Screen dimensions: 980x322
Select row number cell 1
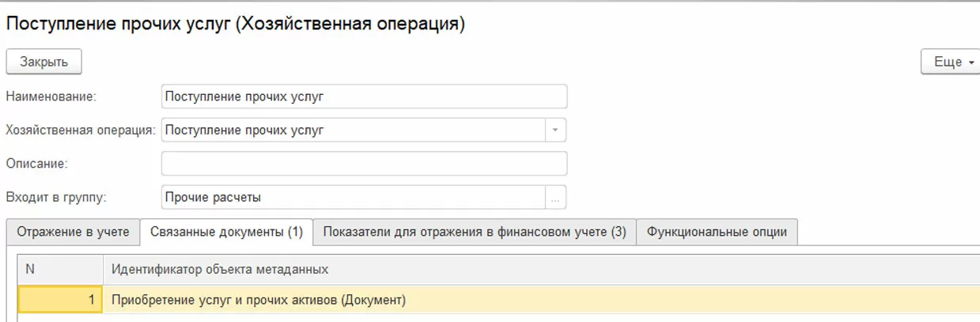pyautogui.click(x=60, y=300)
